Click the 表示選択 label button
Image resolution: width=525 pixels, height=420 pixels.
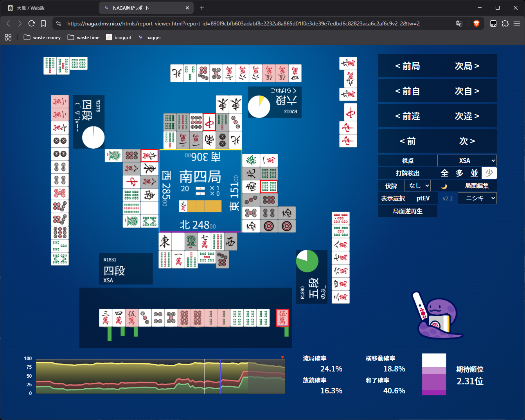(x=393, y=198)
